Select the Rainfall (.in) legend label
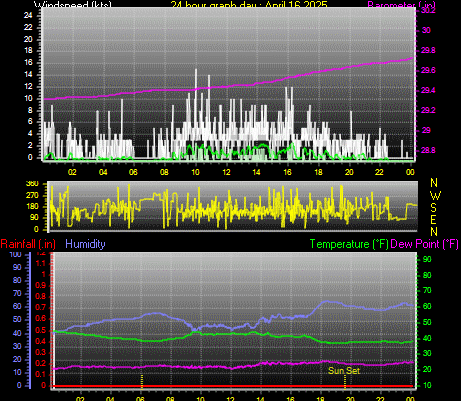461x401 pixels. tap(28, 244)
